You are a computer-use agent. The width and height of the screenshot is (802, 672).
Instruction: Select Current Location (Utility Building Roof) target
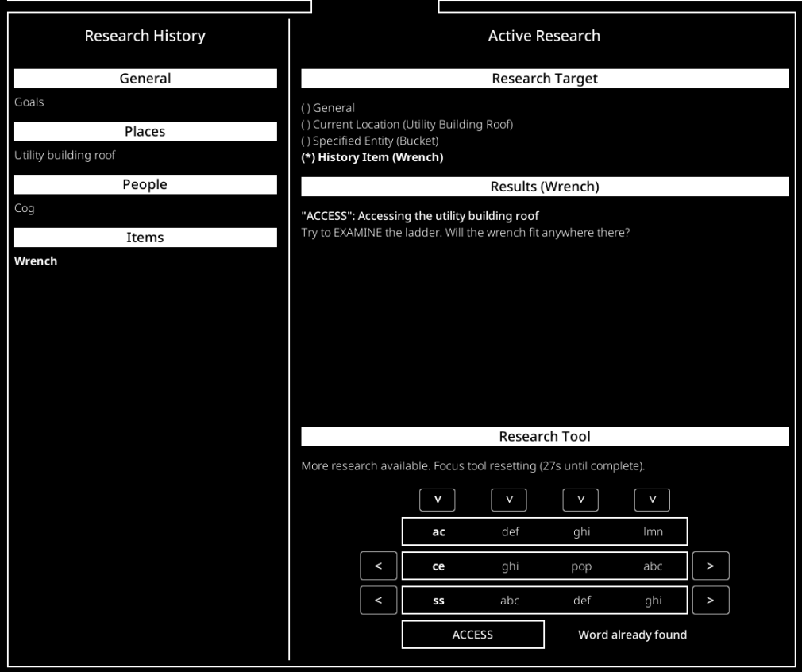click(407, 125)
